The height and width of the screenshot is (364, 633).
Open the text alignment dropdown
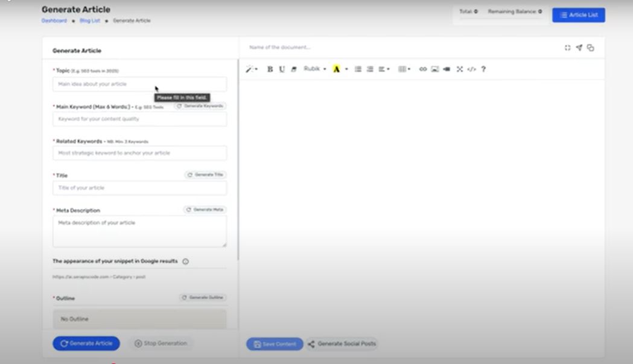[x=384, y=69]
